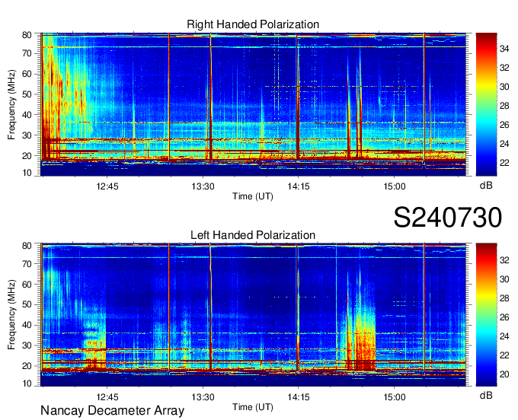Click the 15:00 tick of Left Handed plot
The height and width of the screenshot is (420, 518).
tap(395, 397)
